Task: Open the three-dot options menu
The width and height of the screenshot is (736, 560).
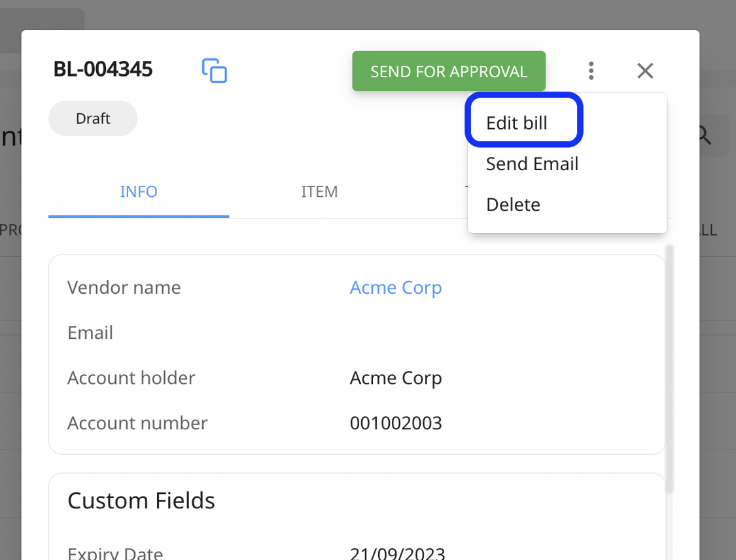Action: click(x=591, y=71)
